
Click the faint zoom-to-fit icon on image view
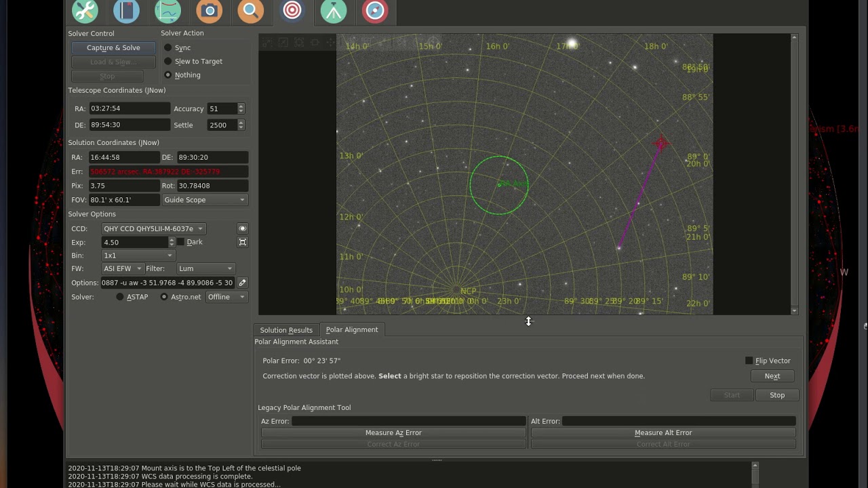[x=299, y=43]
